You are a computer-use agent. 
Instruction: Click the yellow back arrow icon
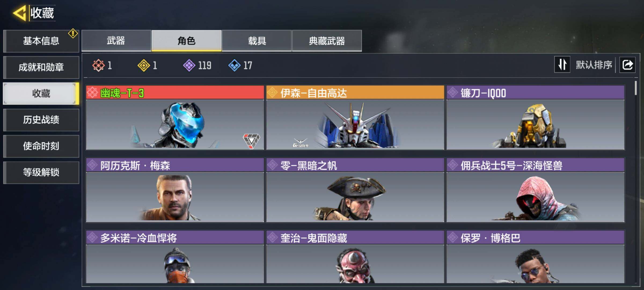coord(19,13)
